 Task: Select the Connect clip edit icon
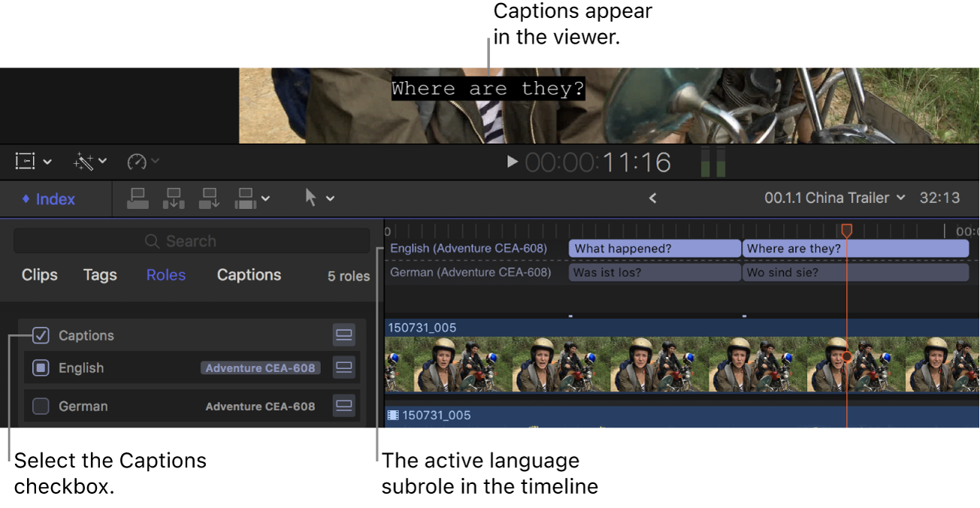pyautogui.click(x=138, y=198)
